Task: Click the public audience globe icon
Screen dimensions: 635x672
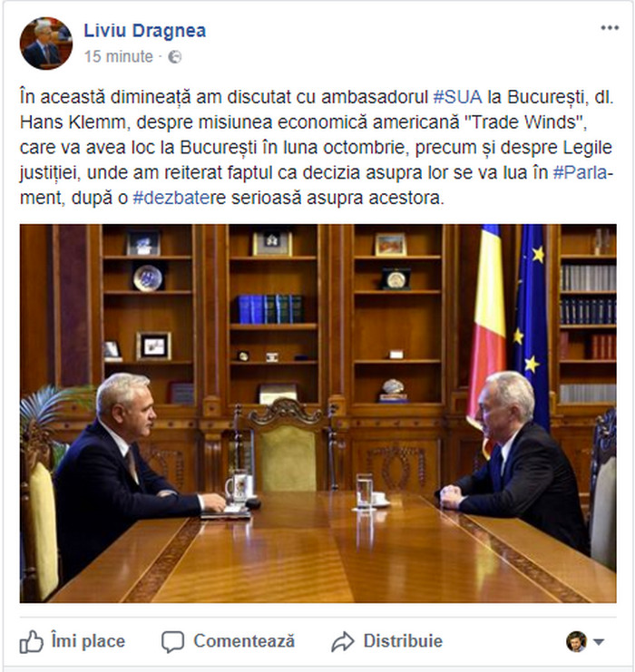Action: point(174,56)
